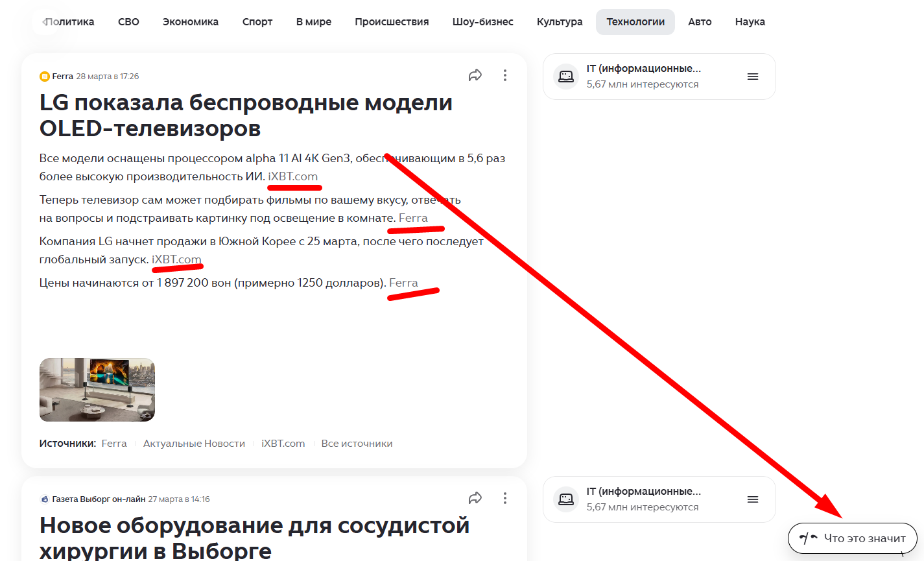Select the Наука category tab

click(750, 21)
